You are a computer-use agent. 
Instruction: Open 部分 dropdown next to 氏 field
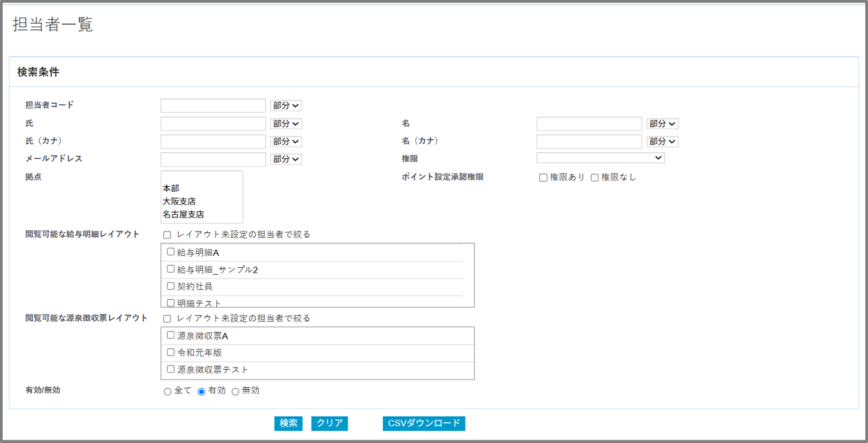(x=286, y=124)
